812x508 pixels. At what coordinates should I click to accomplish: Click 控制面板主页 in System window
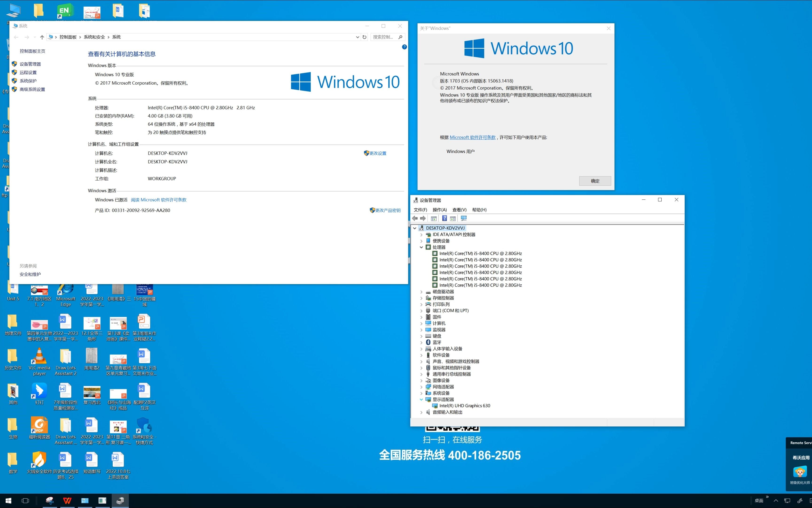coord(33,51)
